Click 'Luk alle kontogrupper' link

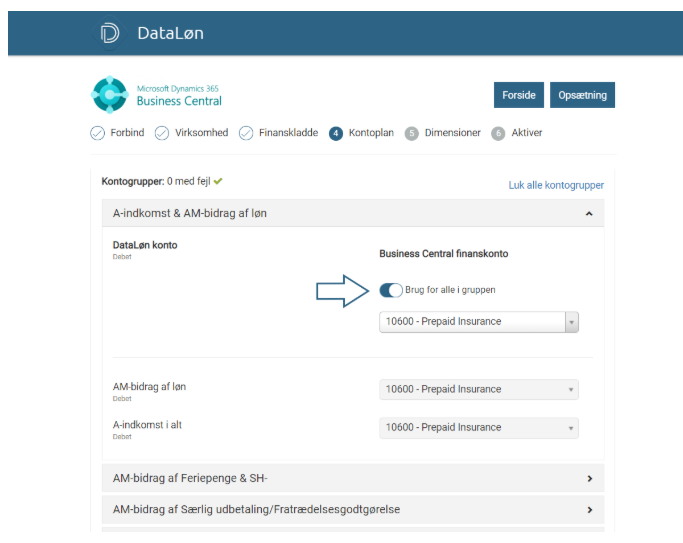pos(556,185)
